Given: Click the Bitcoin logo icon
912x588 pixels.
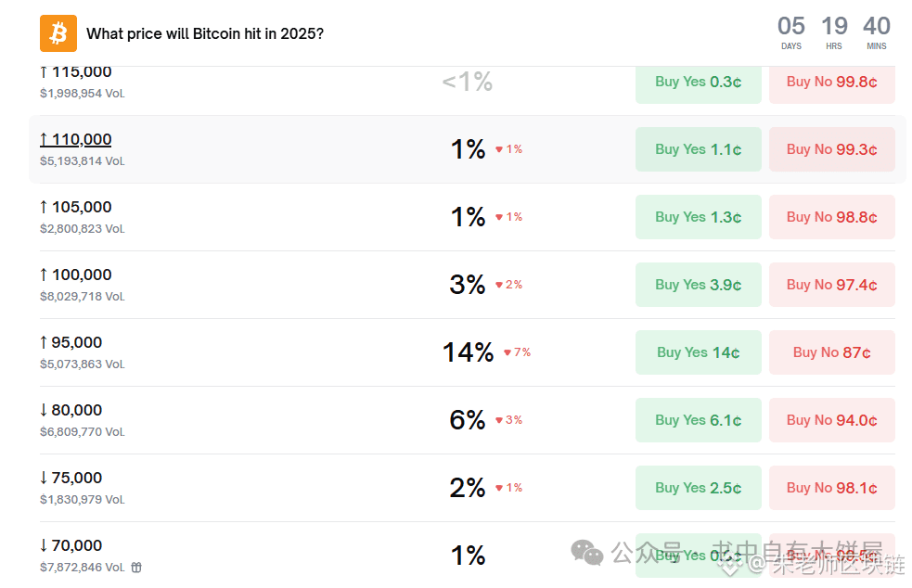Looking at the screenshot, I should point(58,33).
